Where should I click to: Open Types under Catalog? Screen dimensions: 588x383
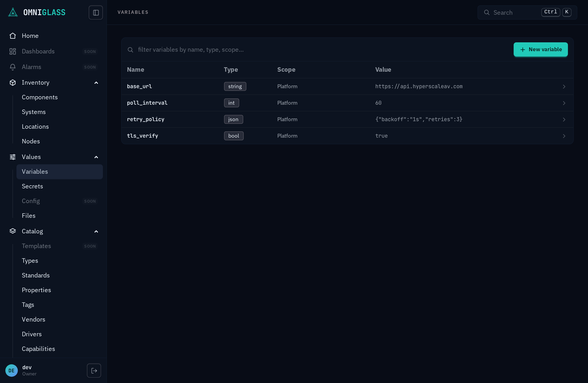point(59,261)
